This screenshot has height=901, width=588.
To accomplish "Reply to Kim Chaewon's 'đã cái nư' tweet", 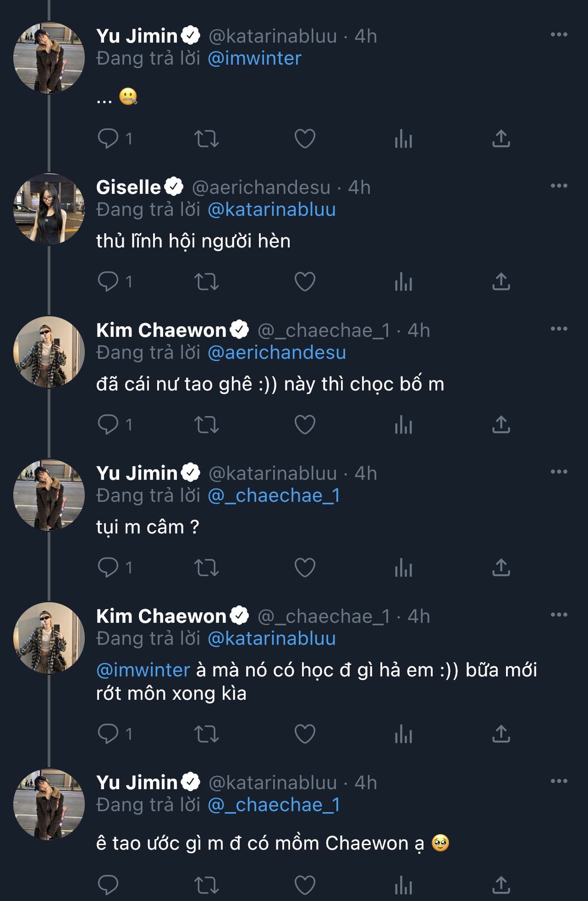I will (108, 425).
